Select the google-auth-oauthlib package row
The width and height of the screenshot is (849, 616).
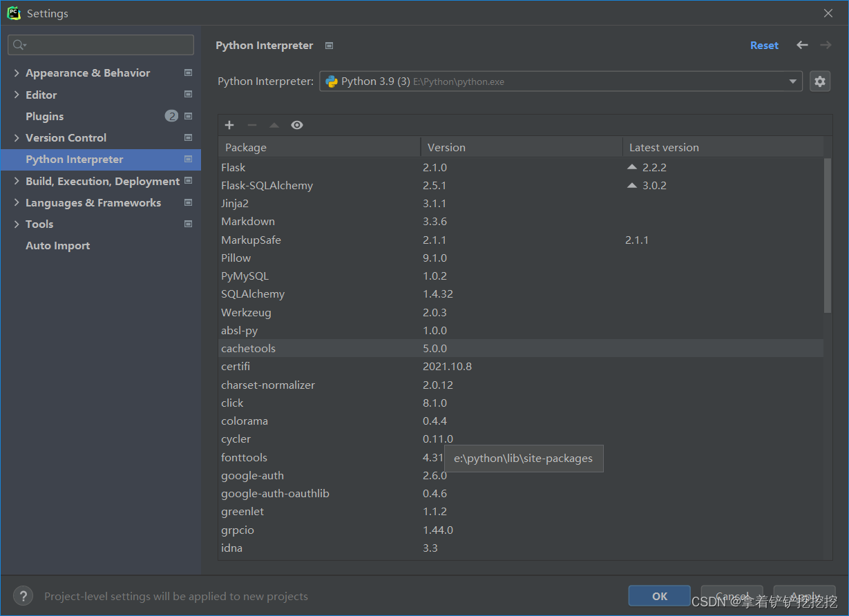coord(521,493)
